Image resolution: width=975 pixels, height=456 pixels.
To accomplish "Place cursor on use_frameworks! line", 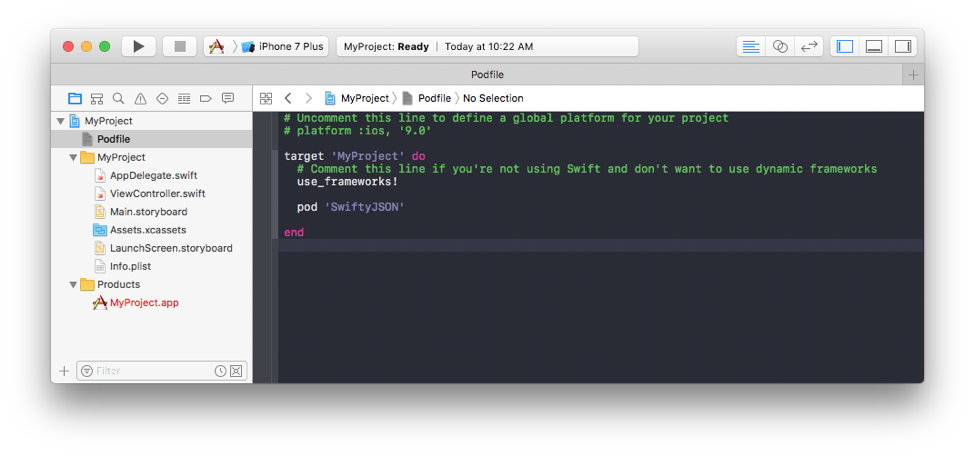I will point(347,182).
